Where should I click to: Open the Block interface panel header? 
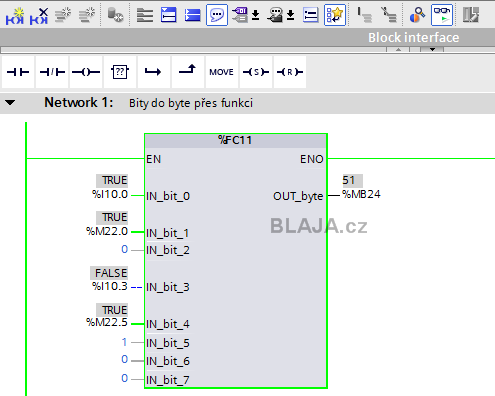pyautogui.click(x=413, y=37)
